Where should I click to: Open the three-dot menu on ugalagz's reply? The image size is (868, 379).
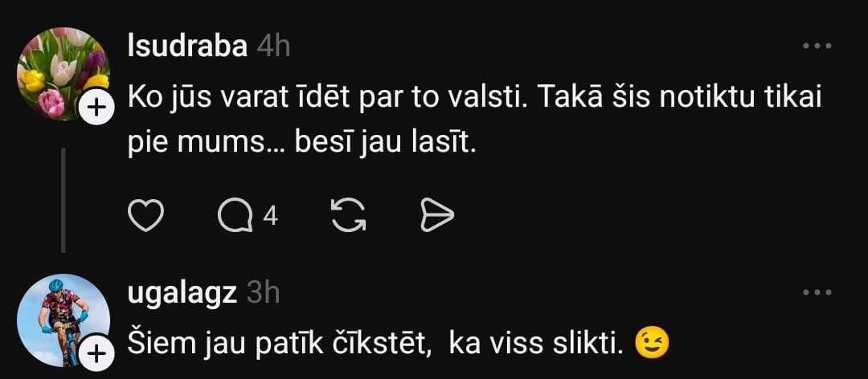(x=817, y=292)
